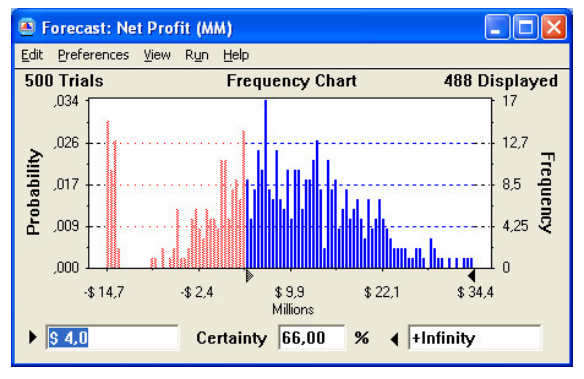Click the '$ 22,1' x-axis value
This screenshot has height=379, width=584.
pyautogui.click(x=382, y=292)
